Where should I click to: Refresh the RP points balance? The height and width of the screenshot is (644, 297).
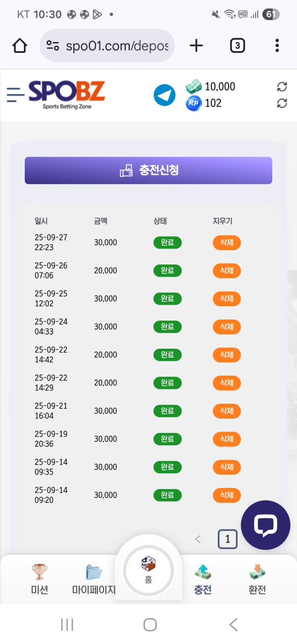tap(282, 103)
